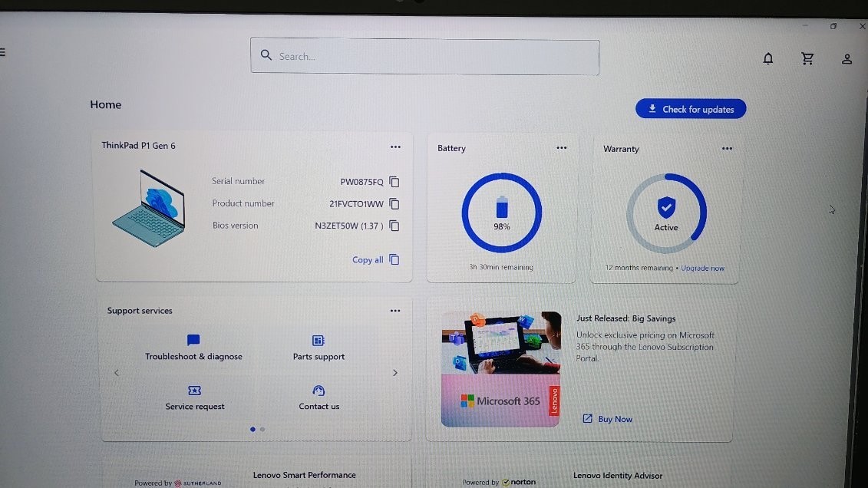Click the 3h 30min remaining text
The width and height of the screenshot is (868, 488).
tap(501, 267)
